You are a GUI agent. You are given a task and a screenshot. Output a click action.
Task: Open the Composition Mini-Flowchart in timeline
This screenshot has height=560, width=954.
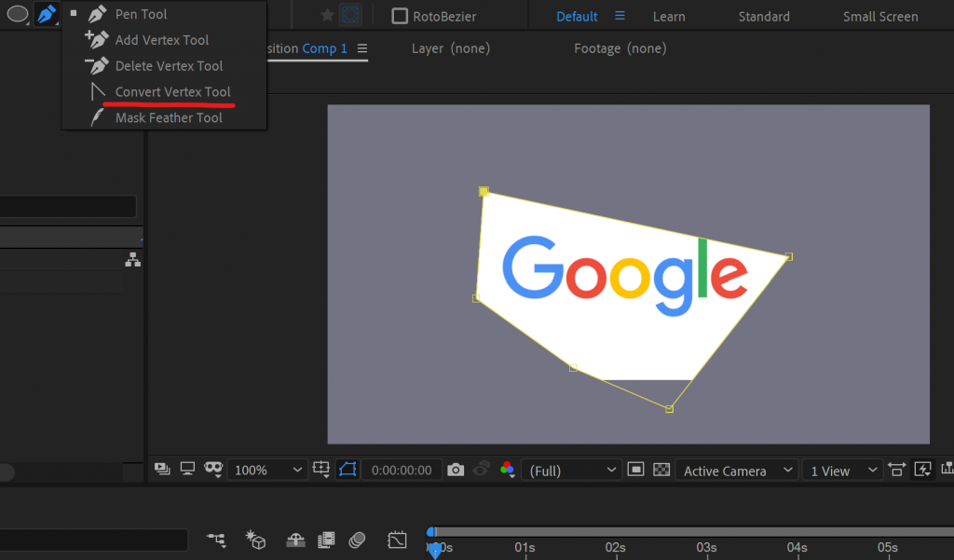(216, 540)
